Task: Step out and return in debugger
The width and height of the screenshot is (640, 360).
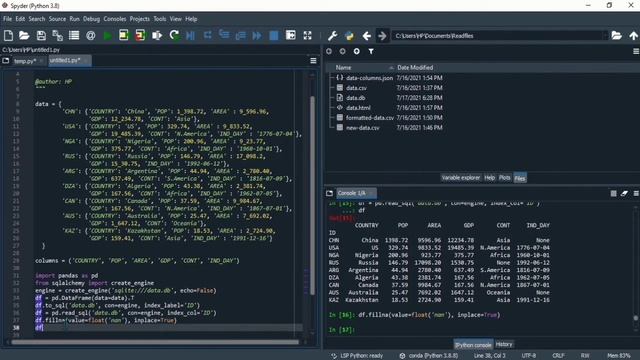Action: [x=241, y=36]
